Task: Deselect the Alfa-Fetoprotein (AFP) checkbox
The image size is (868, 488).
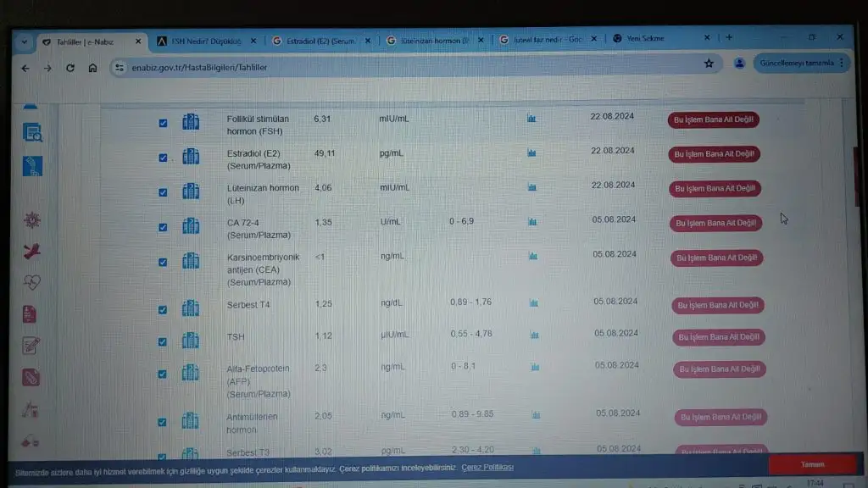Action: 163,374
